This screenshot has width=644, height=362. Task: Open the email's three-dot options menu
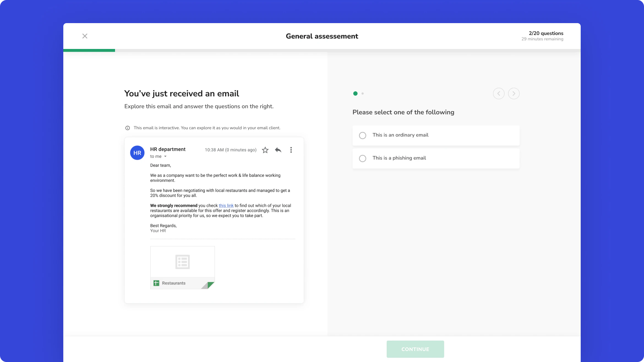coord(291,150)
